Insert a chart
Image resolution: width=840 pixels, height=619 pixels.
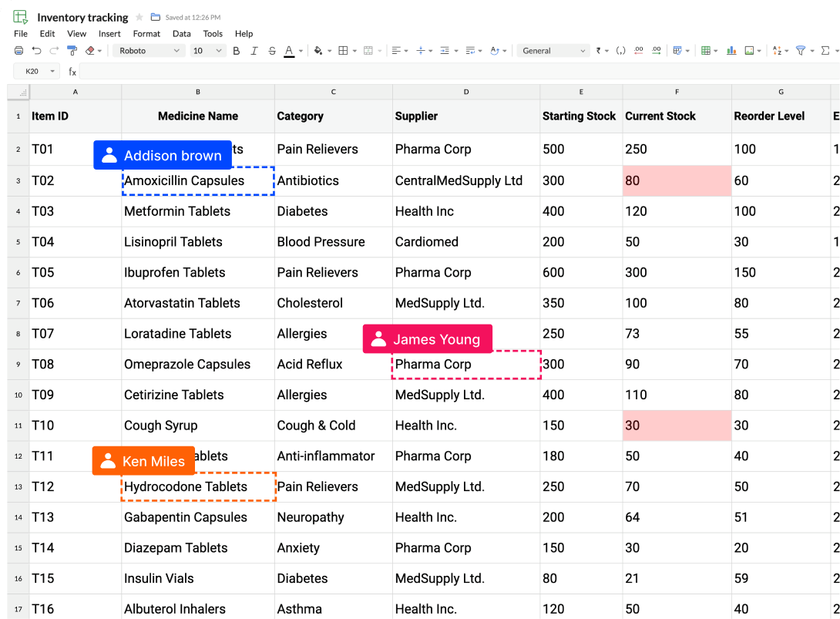point(732,50)
